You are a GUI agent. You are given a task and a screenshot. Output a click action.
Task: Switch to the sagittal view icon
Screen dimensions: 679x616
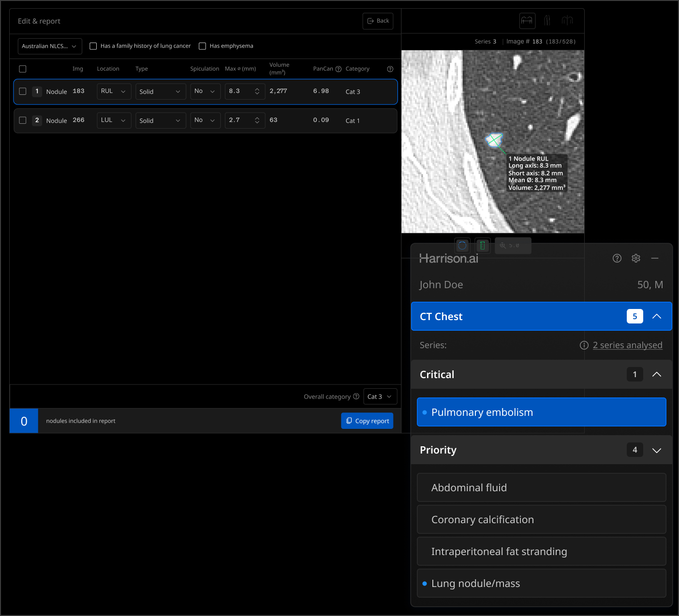(547, 21)
